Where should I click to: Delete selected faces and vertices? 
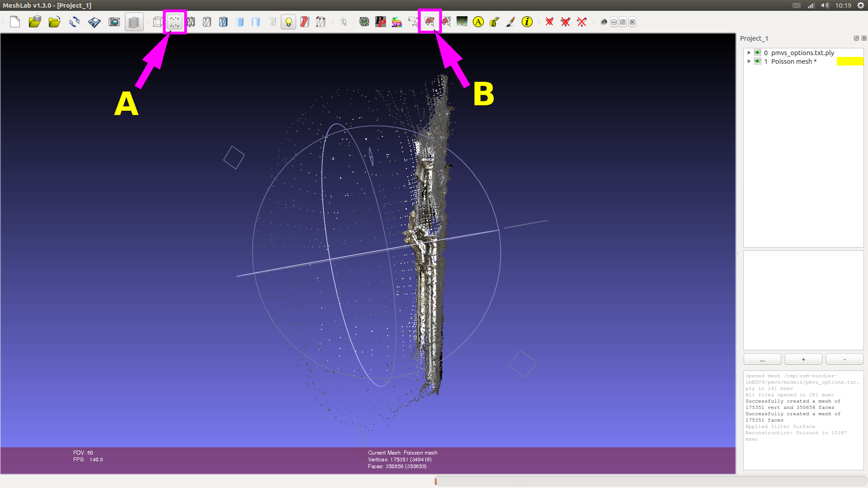(x=566, y=22)
